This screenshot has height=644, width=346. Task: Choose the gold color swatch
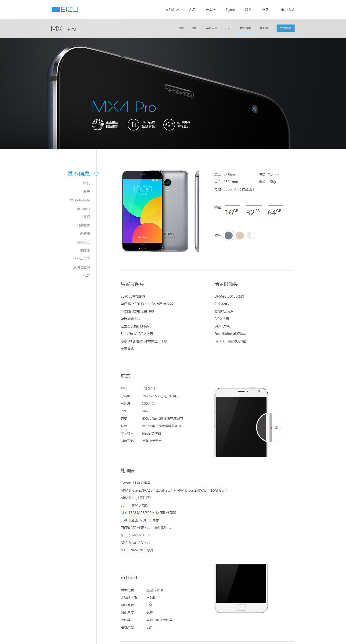[240, 236]
